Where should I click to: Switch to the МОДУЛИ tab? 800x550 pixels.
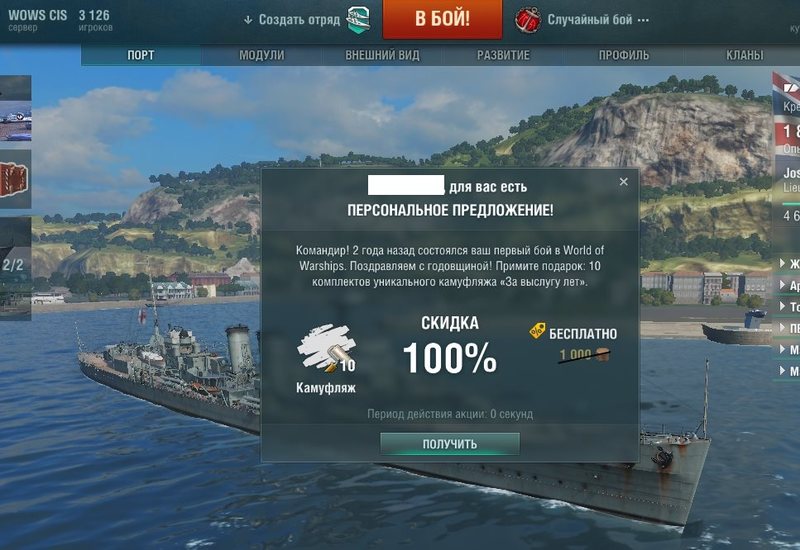point(262,55)
